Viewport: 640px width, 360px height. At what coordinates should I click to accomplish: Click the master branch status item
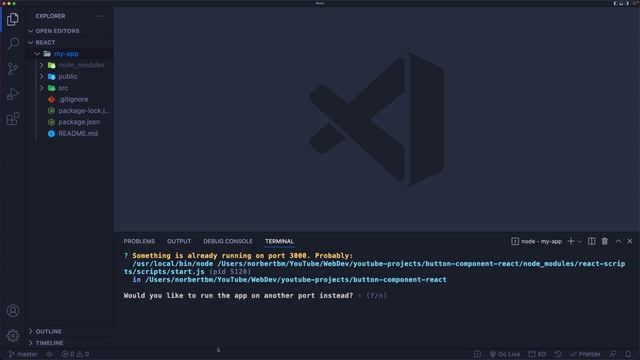click(x=23, y=354)
